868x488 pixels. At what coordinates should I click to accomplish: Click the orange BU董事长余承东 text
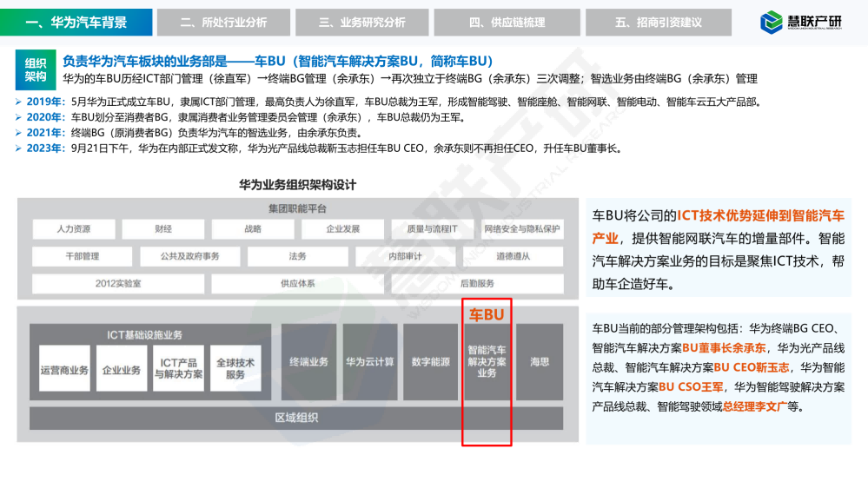pyautogui.click(x=724, y=348)
